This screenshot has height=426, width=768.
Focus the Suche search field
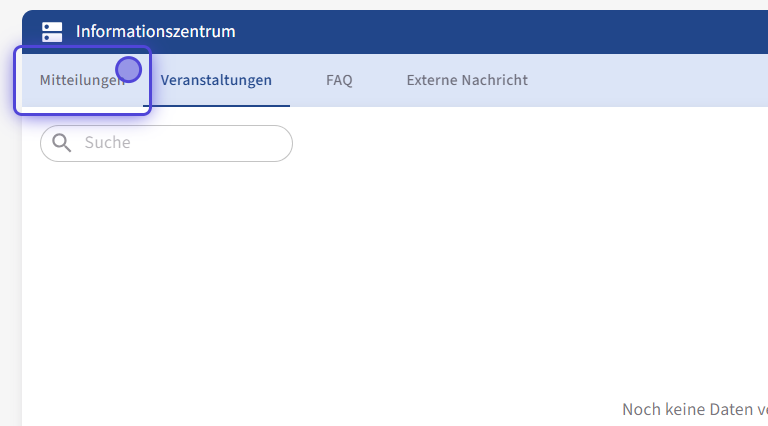pyautogui.click(x=180, y=143)
